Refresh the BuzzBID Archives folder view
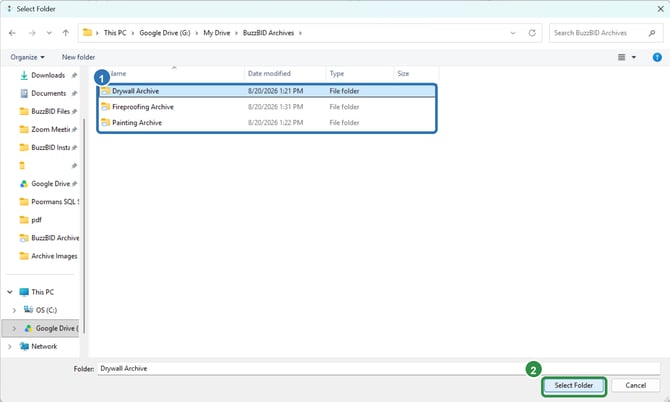This screenshot has height=402, width=670. coord(532,33)
